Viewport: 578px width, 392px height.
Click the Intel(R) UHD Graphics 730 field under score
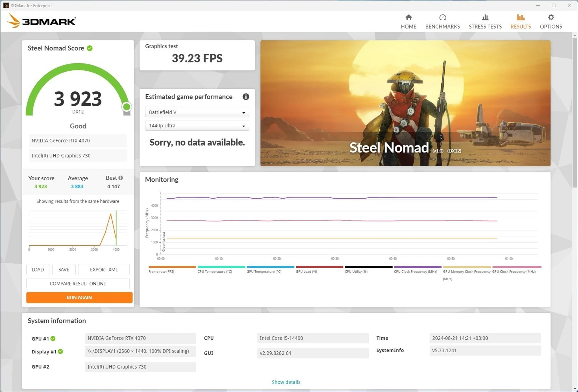coord(78,156)
